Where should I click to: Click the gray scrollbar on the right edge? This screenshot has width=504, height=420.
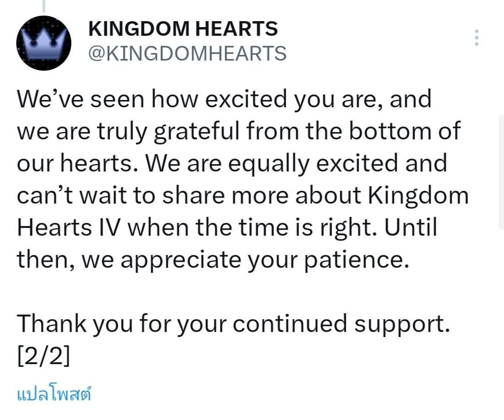tap(501, 171)
